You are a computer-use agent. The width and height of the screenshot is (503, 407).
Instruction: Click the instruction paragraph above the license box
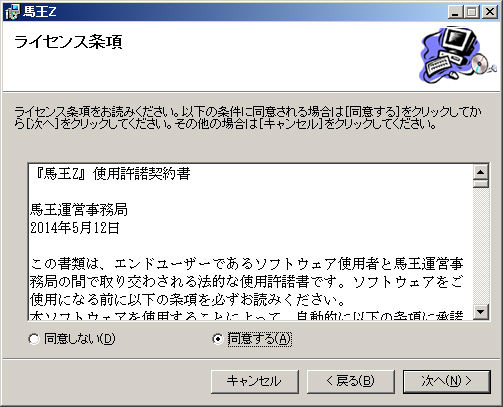[x=248, y=118]
